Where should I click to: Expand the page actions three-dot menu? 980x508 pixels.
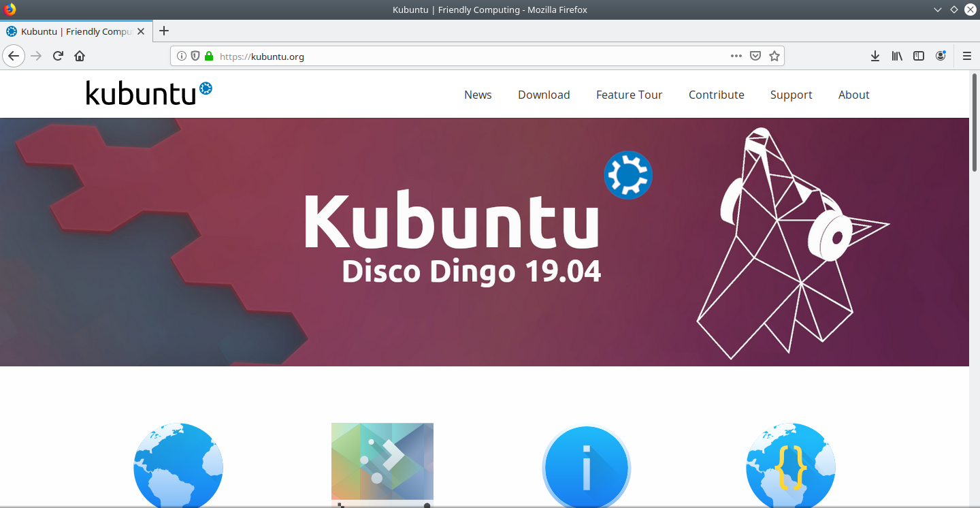[736, 57]
